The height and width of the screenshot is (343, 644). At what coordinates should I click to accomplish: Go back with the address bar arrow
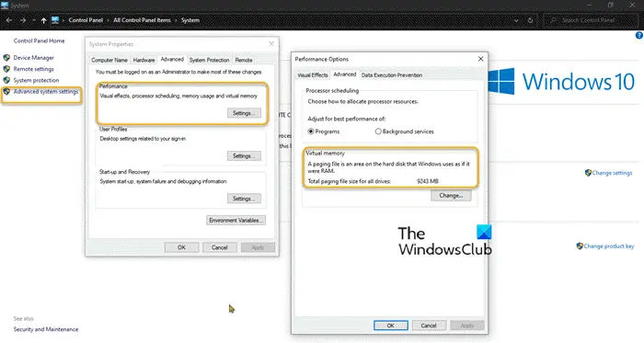9,20
